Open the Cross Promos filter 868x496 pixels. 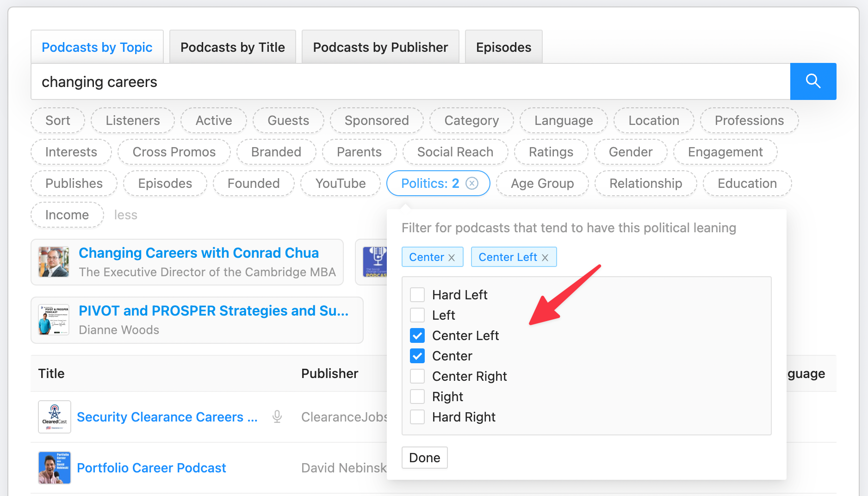(x=174, y=152)
